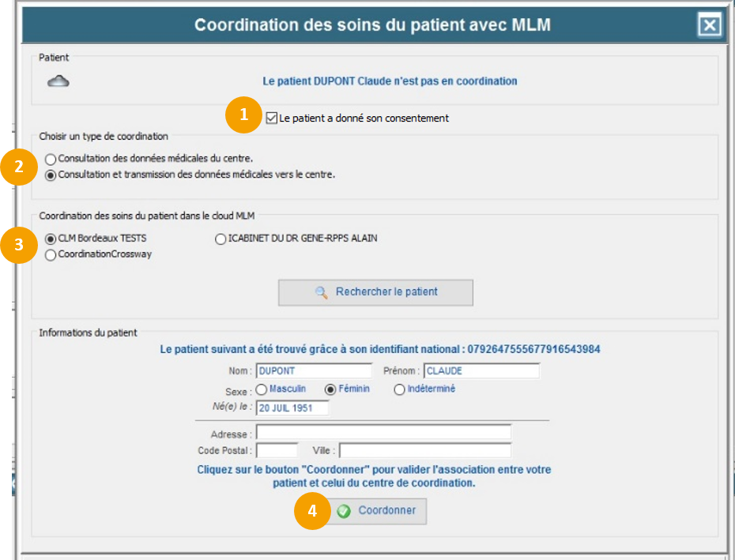Set sexe to Indéterminé
735x560 pixels.
pyautogui.click(x=399, y=389)
